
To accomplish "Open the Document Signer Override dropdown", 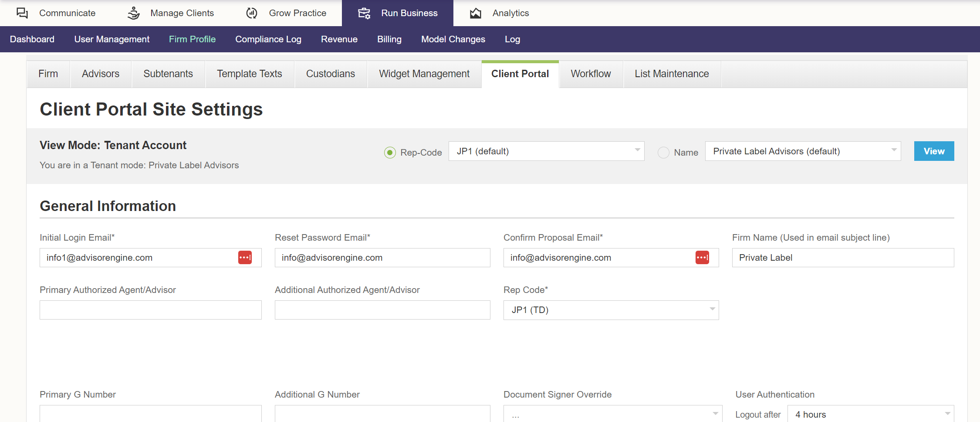I will [x=613, y=414].
